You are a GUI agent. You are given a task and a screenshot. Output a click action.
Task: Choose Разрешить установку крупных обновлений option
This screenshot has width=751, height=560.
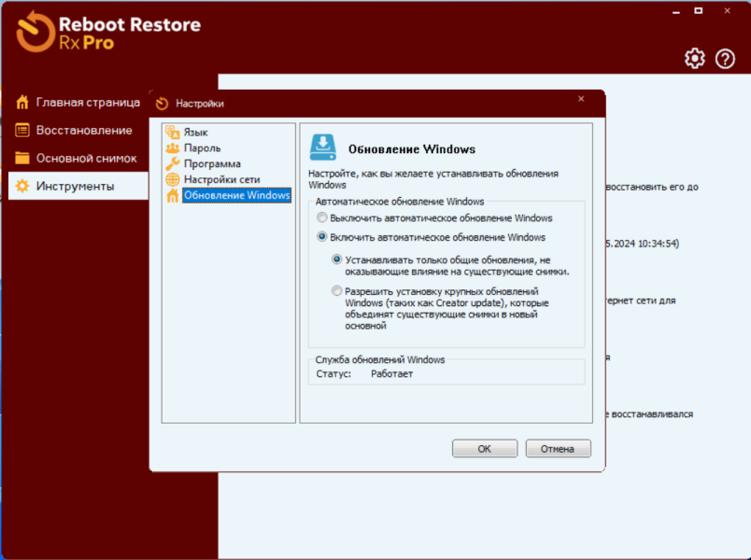(x=336, y=291)
